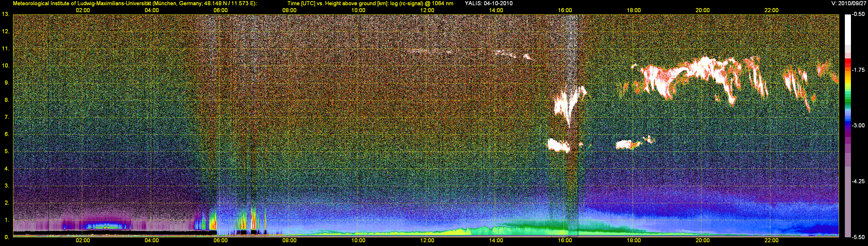Click the 08:00 label on the bottom time axis
The image size is (868, 246).
(289, 241)
